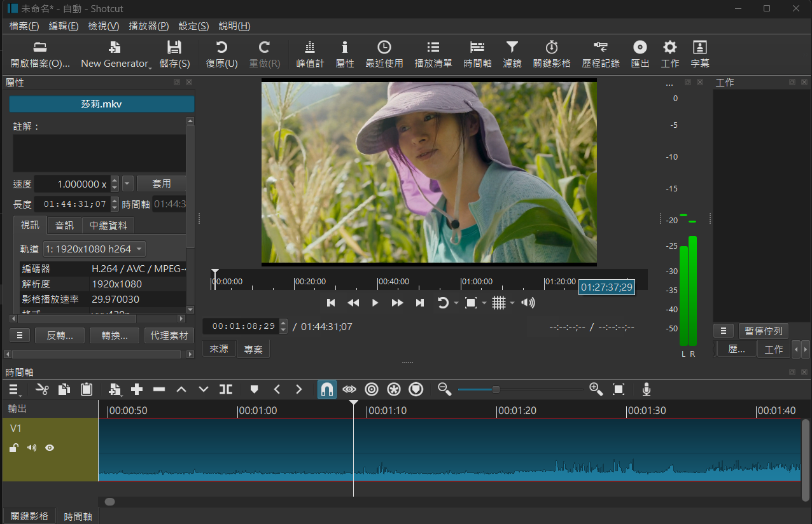Save the project with 儲存 icon

pos(174,55)
